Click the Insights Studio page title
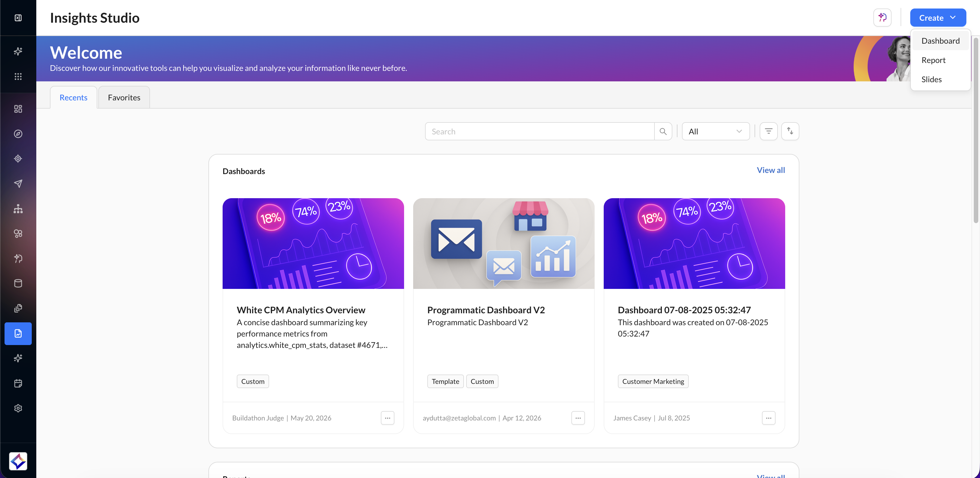The image size is (980, 478). tap(95, 18)
